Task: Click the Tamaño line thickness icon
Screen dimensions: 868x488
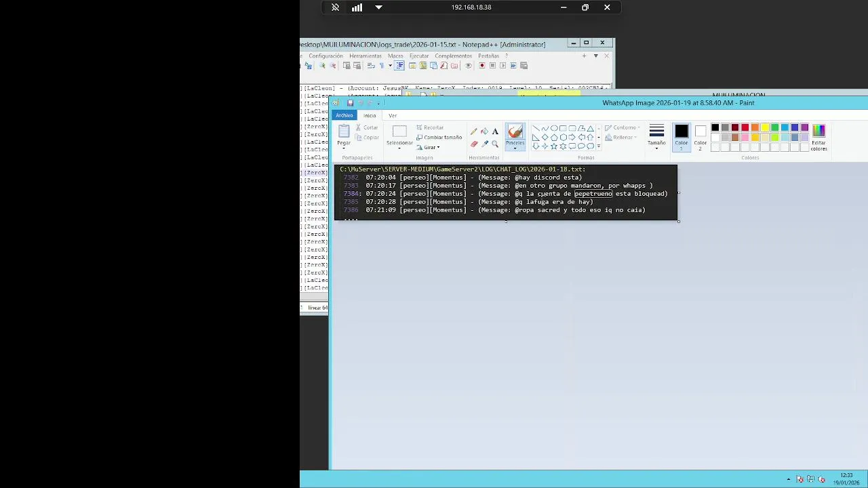Action: [656, 131]
